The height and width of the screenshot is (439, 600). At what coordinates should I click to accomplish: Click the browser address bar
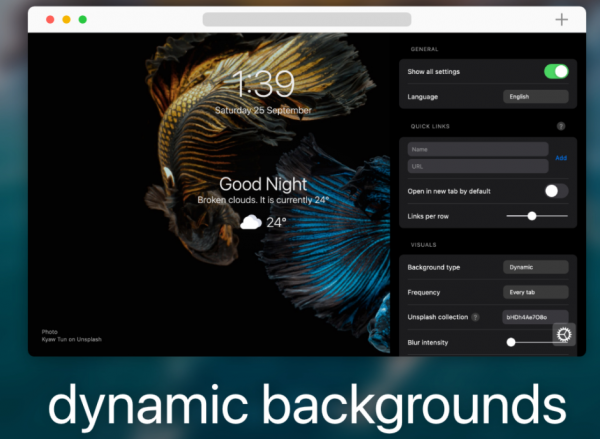[307, 20]
